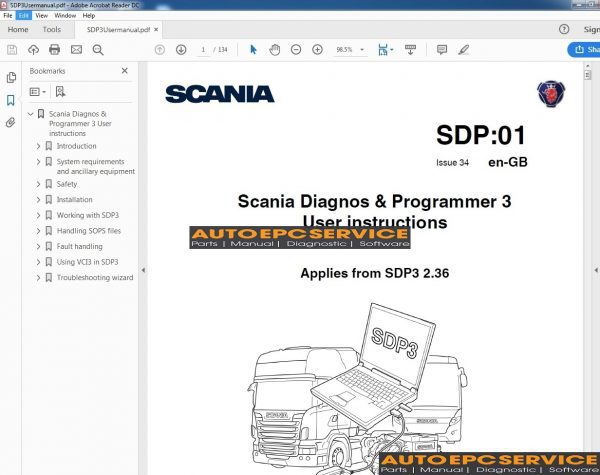Open the File menu
Screen dimensions: 600x475
tap(8, 16)
